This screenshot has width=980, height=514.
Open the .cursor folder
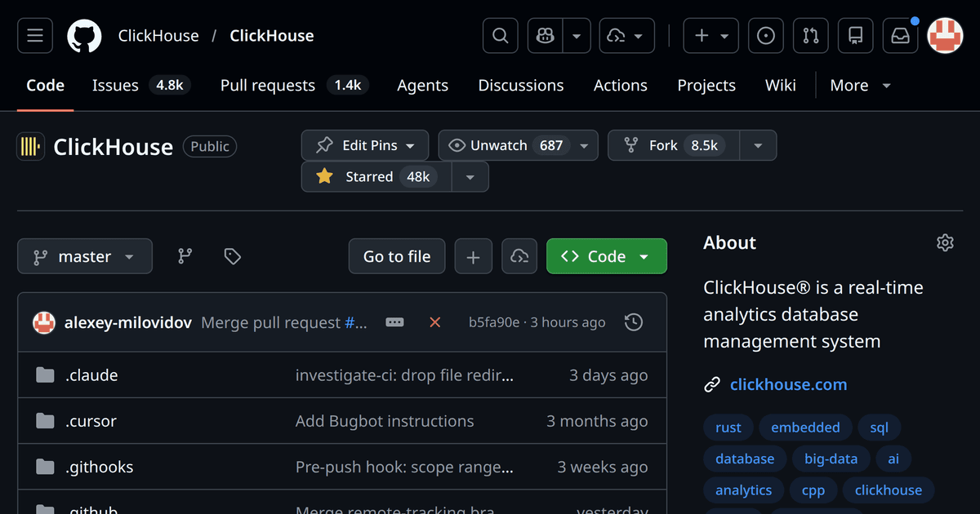coord(91,421)
